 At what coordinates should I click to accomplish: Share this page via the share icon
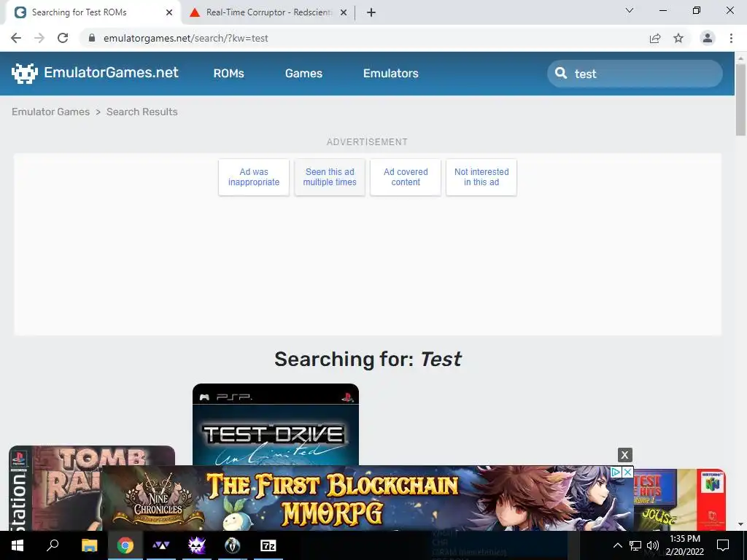point(655,38)
